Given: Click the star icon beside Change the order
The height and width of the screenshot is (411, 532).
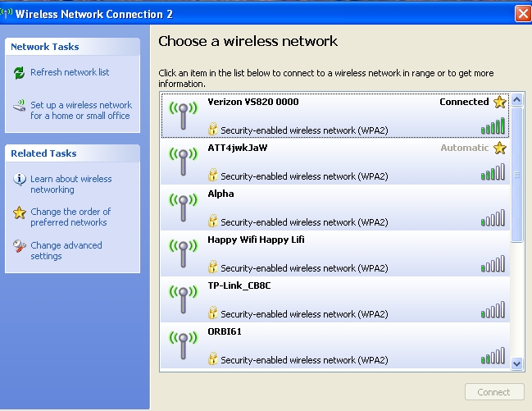Looking at the screenshot, I should [x=20, y=212].
